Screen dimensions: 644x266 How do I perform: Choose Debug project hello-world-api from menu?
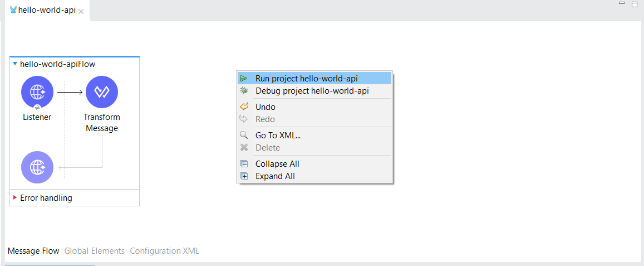312,91
